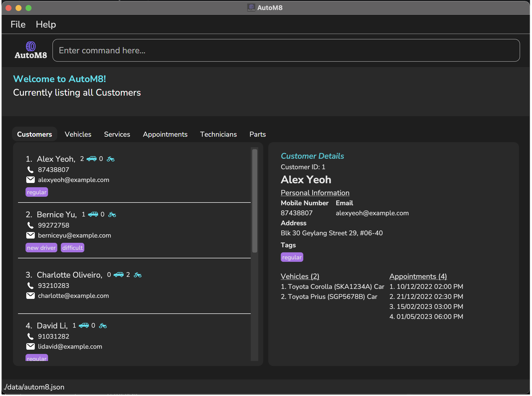Select the Alex Yeoh customer entry

[134, 175]
